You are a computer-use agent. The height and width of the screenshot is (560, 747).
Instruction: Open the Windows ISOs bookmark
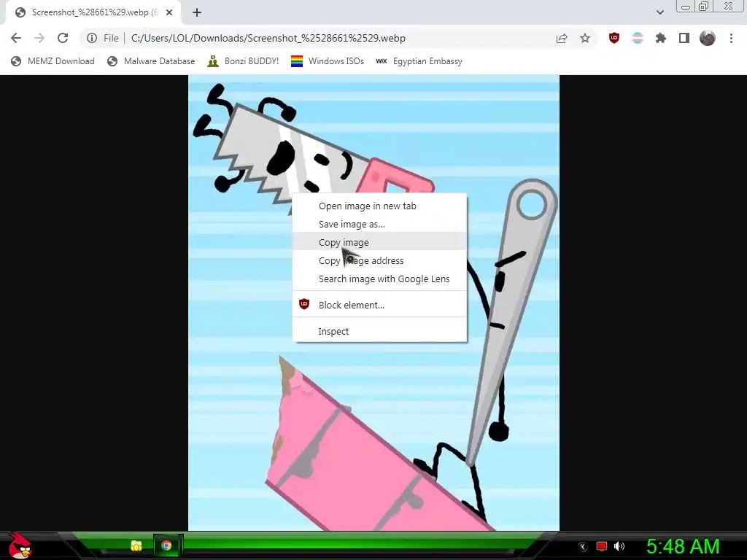(x=328, y=61)
